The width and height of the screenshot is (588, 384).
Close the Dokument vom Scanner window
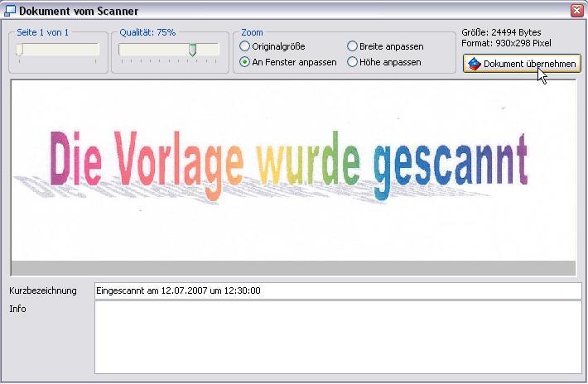(576, 11)
